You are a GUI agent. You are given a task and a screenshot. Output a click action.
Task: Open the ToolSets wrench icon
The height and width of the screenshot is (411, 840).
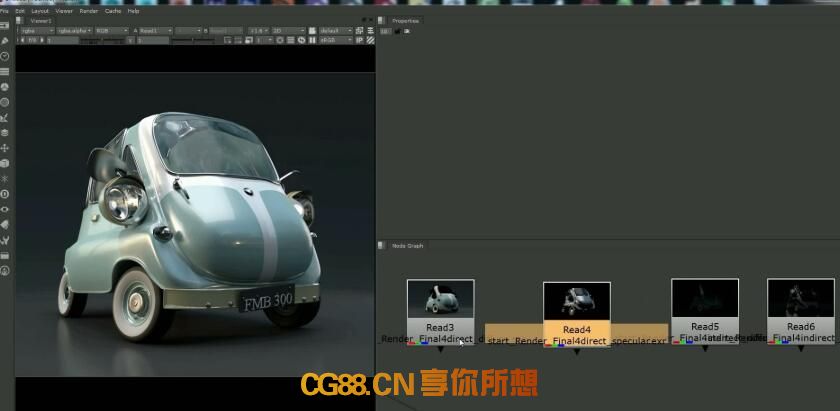point(5,241)
